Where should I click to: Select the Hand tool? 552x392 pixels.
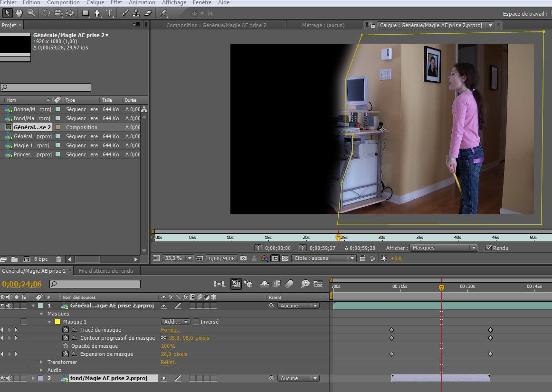coord(19,13)
